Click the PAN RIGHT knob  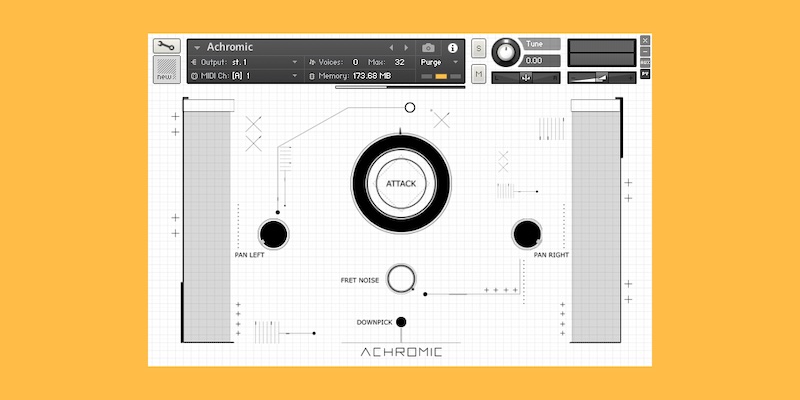(527, 234)
